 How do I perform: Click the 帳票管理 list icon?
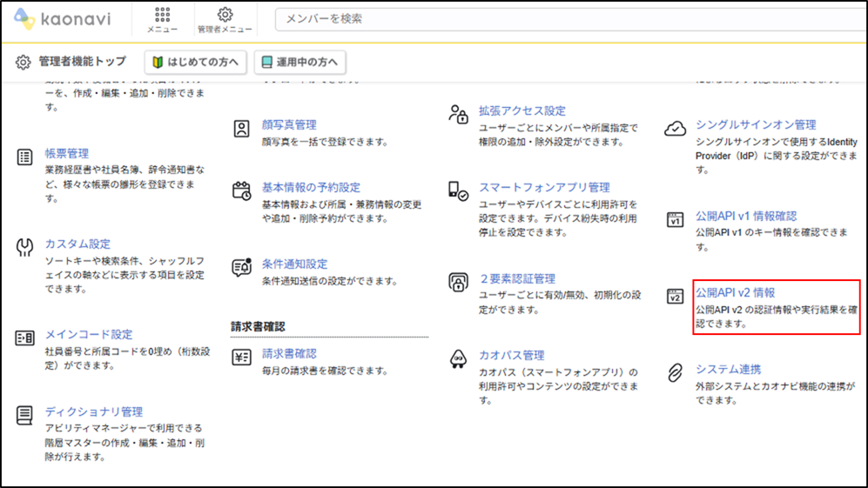24,157
